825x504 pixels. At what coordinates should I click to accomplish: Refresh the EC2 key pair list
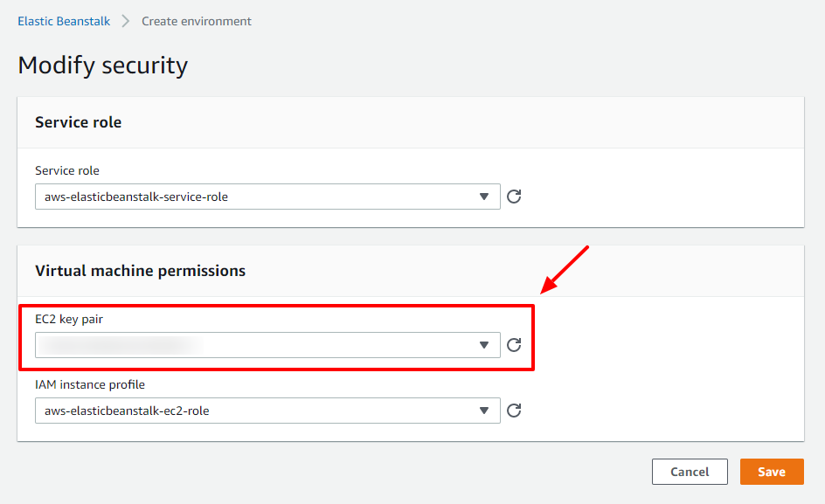pos(514,345)
